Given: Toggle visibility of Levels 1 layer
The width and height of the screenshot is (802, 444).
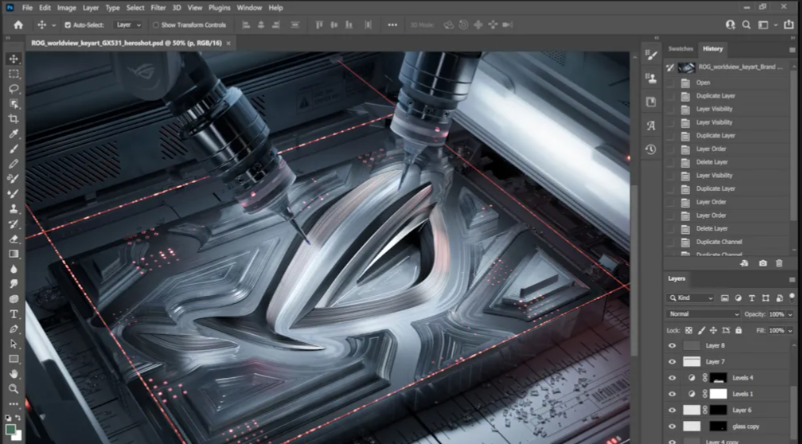Looking at the screenshot, I should [672, 394].
